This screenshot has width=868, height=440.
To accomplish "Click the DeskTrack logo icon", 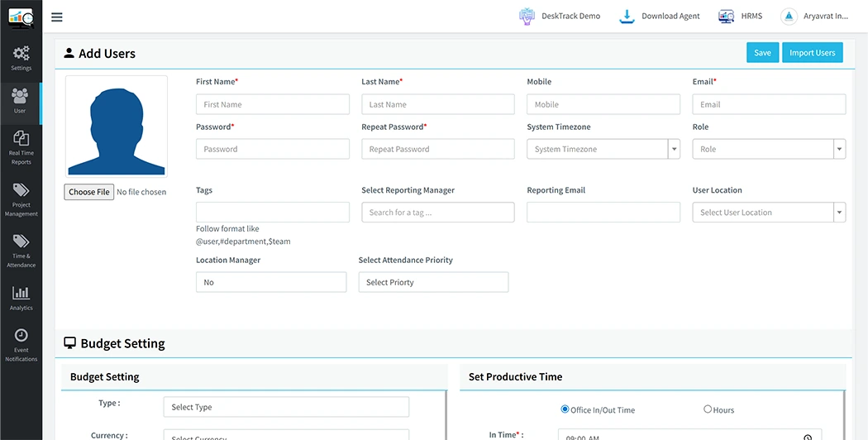I will [21, 17].
